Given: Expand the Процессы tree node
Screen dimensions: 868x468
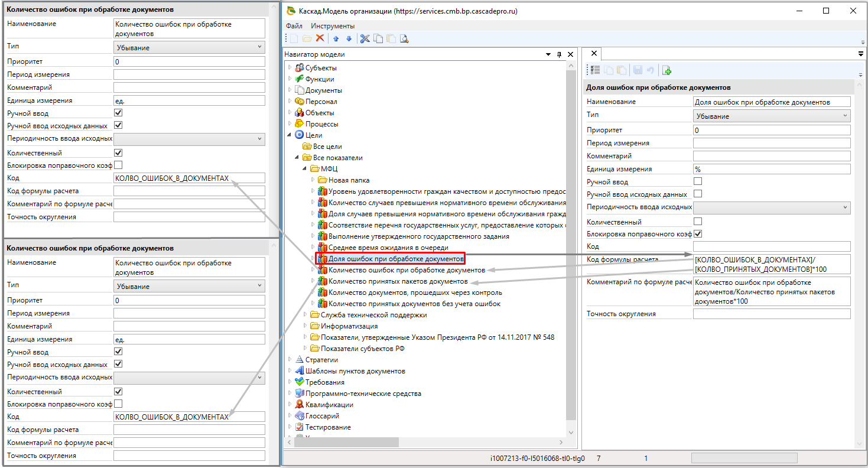Looking at the screenshot, I should [290, 124].
